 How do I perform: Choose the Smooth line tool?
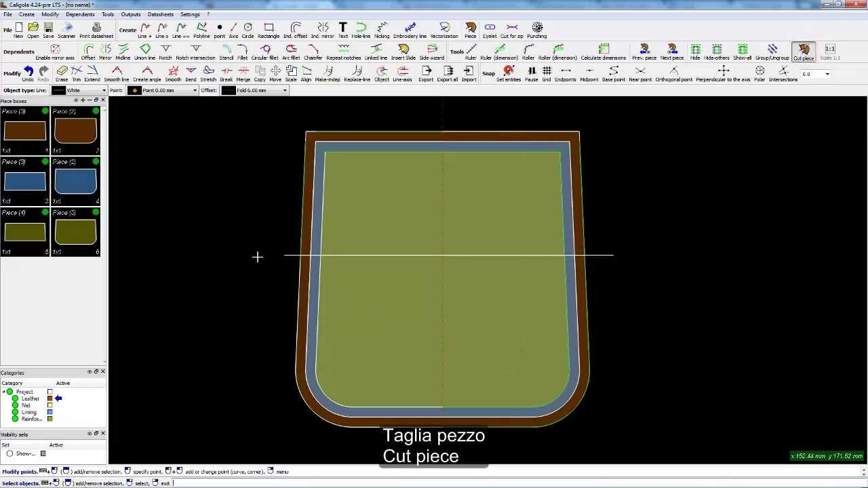point(117,74)
